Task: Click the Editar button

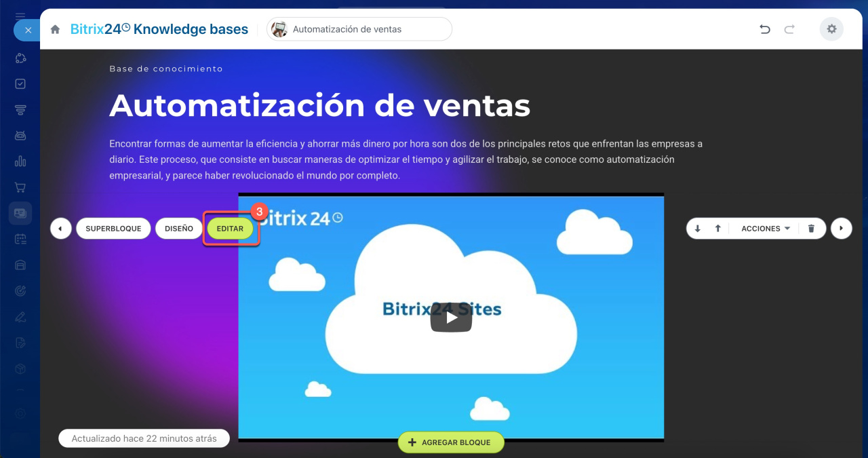Action: pyautogui.click(x=230, y=229)
